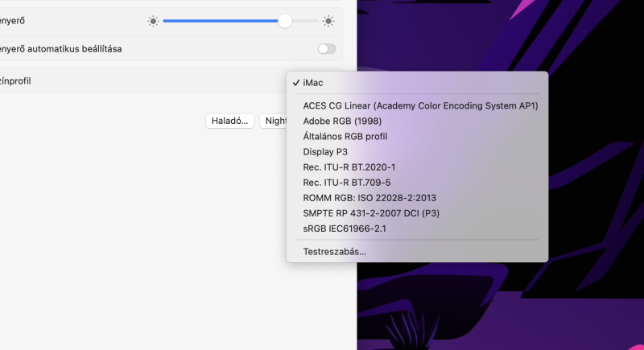Pick Általános RGB profil option
The image size is (644, 350).
pyautogui.click(x=417, y=137)
